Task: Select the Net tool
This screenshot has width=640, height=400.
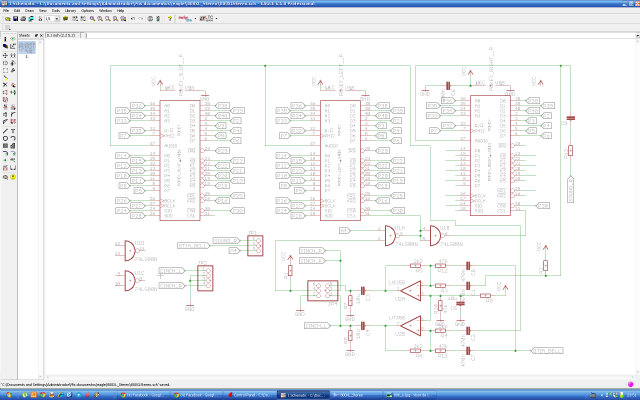Action: click(13, 153)
